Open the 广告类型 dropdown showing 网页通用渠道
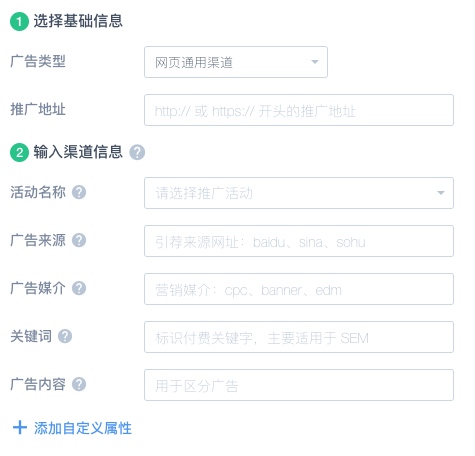This screenshot has height=456, width=475. coord(236,62)
